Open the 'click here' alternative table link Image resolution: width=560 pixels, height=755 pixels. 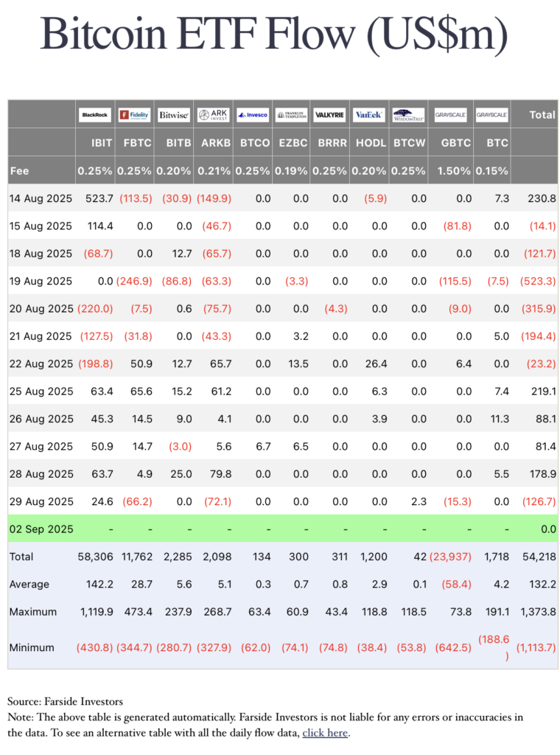pos(325,732)
